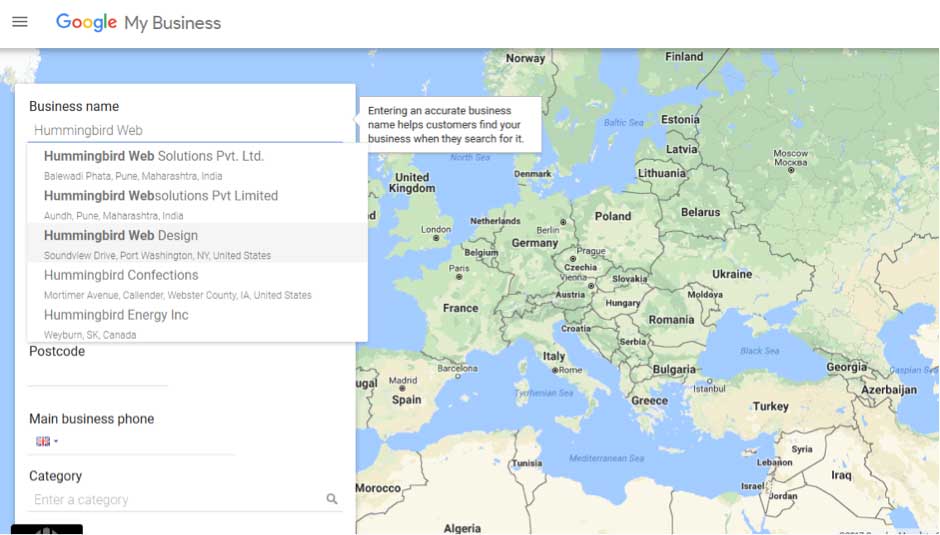
Task: Click the Italy label on the map
Action: point(553,356)
